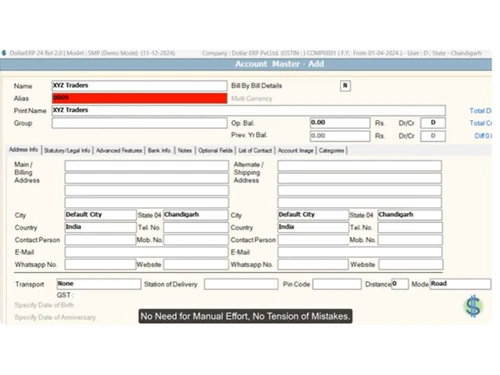
Task: Open the Advanced Features tab
Action: point(119,150)
